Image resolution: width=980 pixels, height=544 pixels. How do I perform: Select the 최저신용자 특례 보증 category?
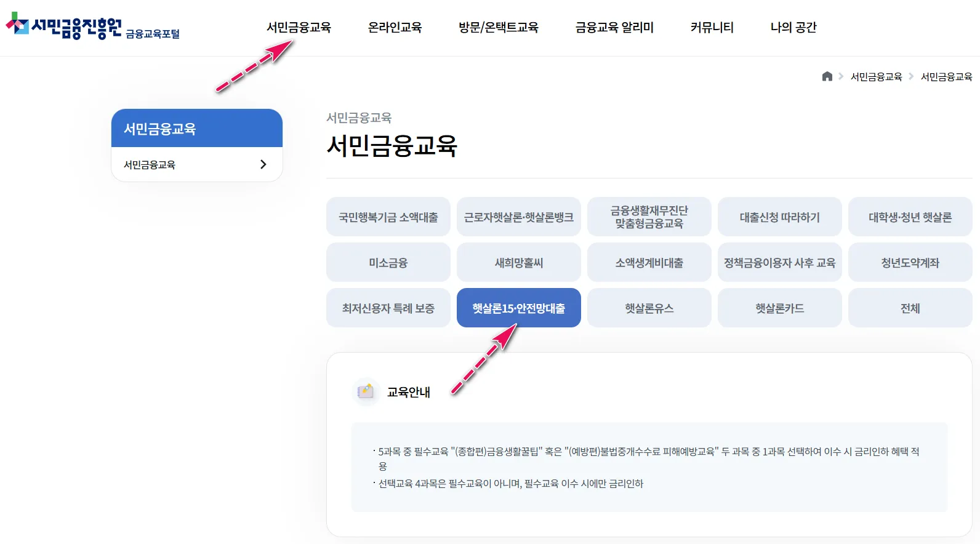388,308
